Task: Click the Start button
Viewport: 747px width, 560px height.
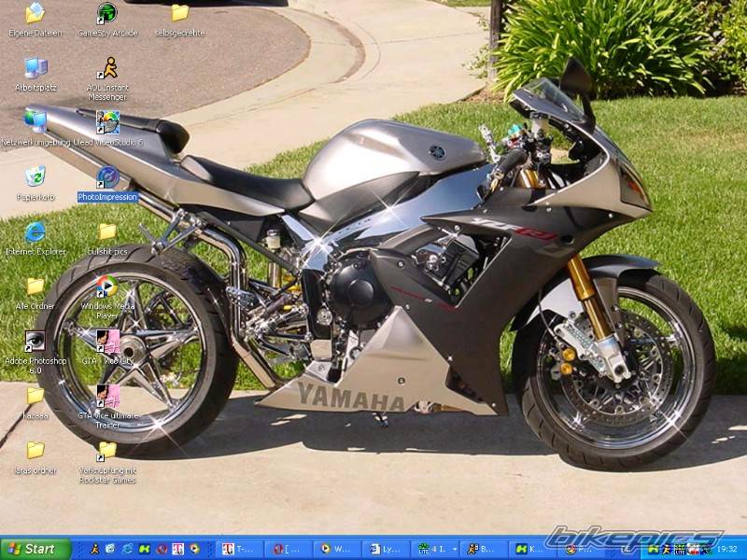Action: pyautogui.click(x=35, y=549)
